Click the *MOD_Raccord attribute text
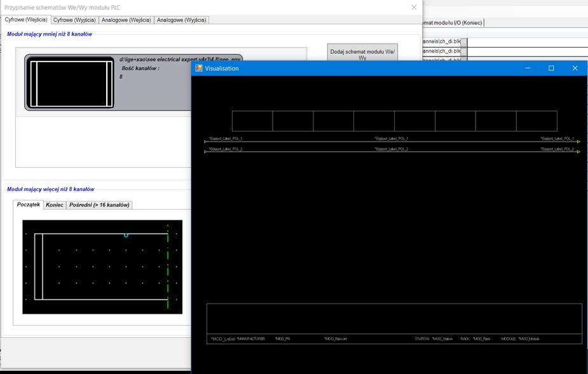 [x=336, y=339]
